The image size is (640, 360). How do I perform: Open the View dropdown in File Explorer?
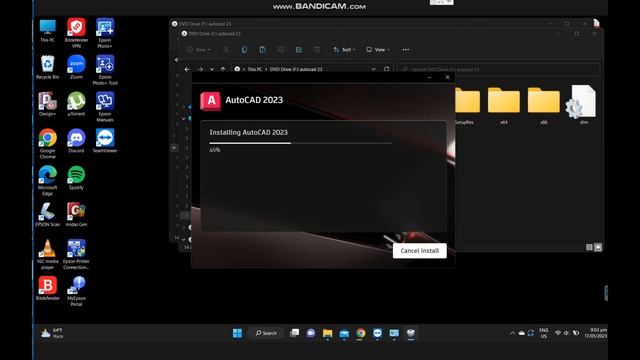coord(378,50)
